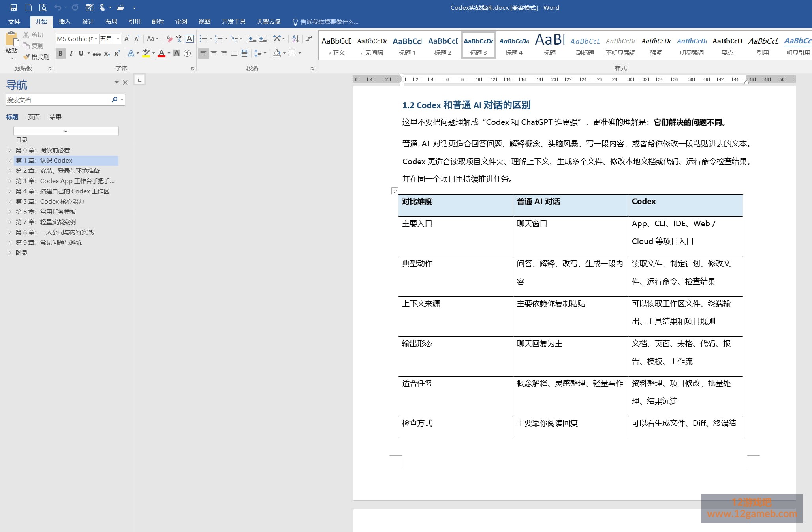Toggle underline formatting

click(x=81, y=53)
